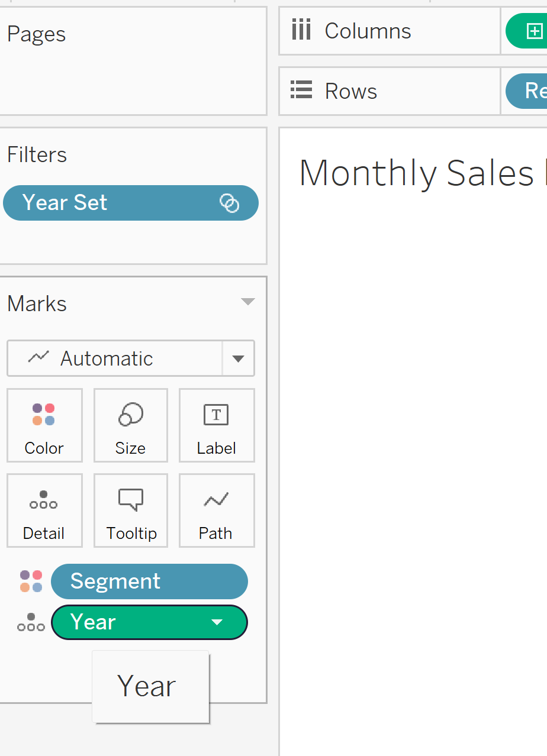Click the Columns shelf icon
Screen dimensions: 547x756
pos(301,30)
